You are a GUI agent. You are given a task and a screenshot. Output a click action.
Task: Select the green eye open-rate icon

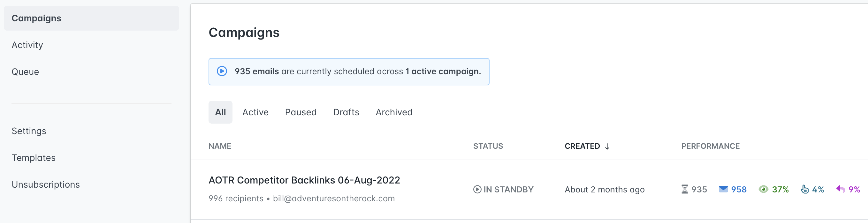tap(764, 189)
